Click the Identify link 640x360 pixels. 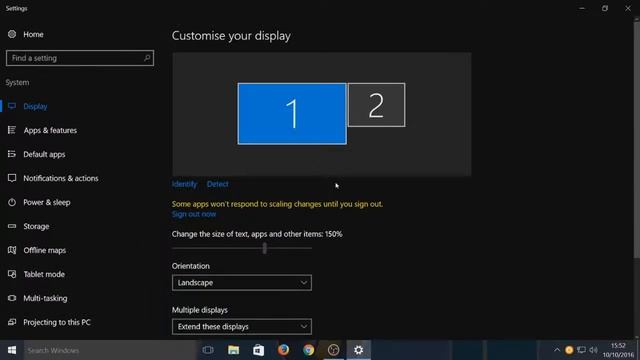coord(184,184)
